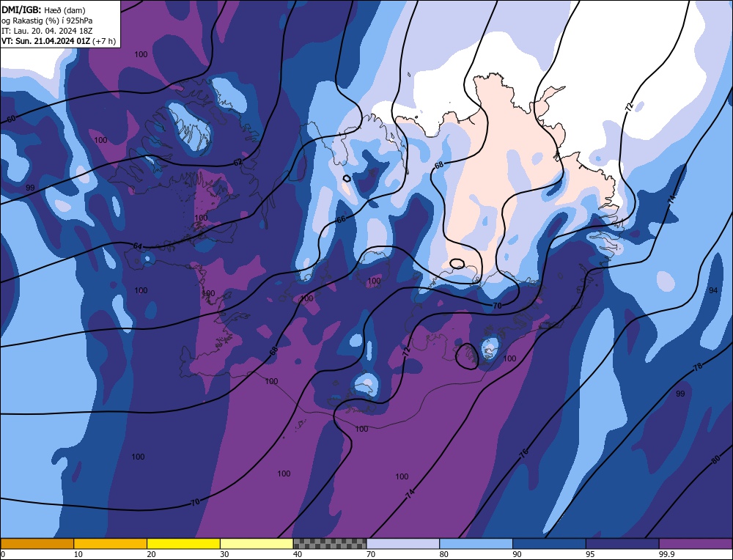
Task: Click the '78' contour label
Action: [698, 367]
